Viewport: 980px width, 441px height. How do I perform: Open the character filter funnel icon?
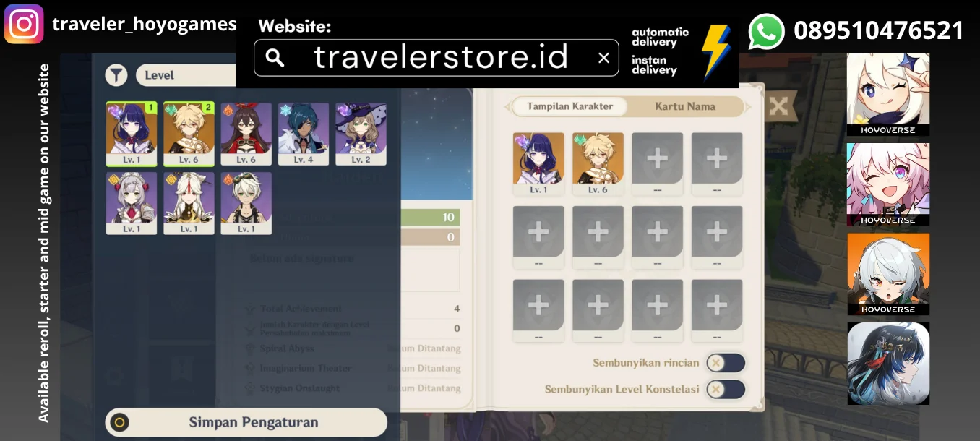coord(116,75)
